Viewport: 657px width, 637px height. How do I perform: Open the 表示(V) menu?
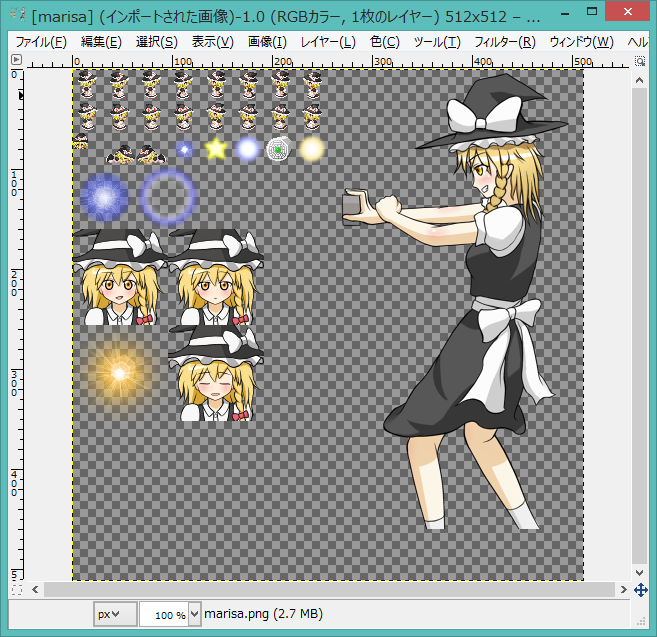[212, 42]
